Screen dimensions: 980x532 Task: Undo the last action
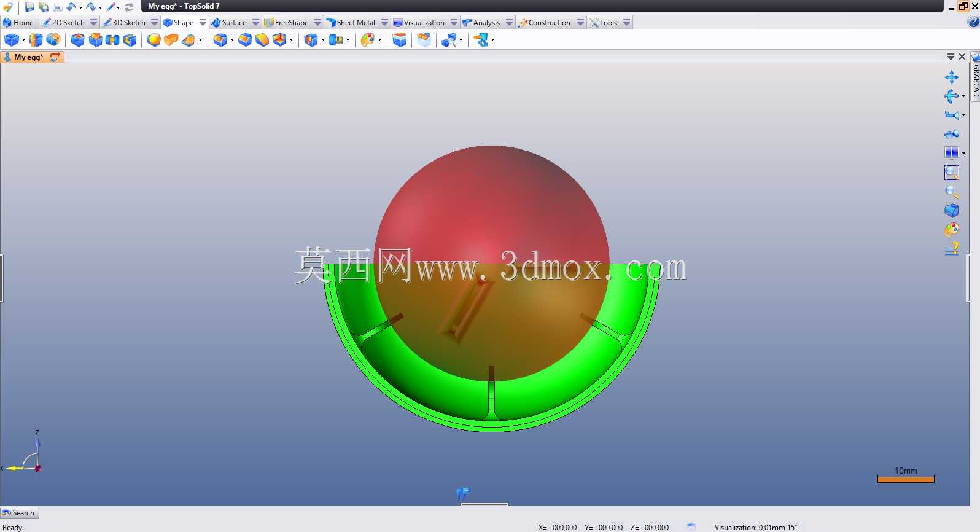(71, 7)
